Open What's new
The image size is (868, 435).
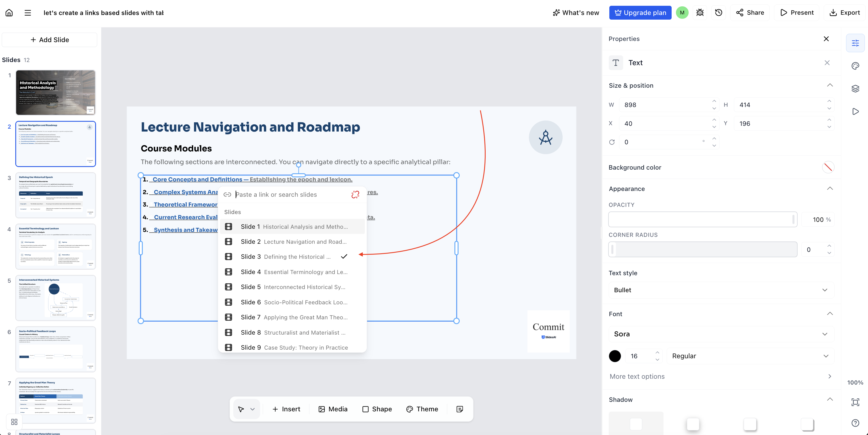576,13
